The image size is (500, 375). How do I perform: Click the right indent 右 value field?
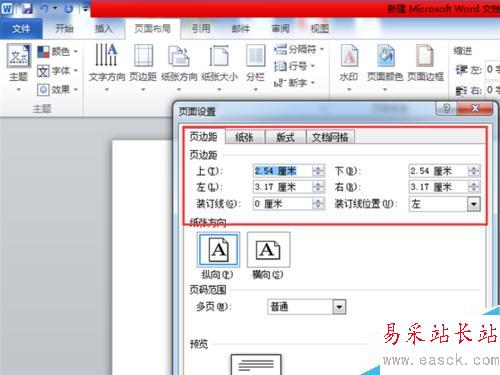coord(493,90)
